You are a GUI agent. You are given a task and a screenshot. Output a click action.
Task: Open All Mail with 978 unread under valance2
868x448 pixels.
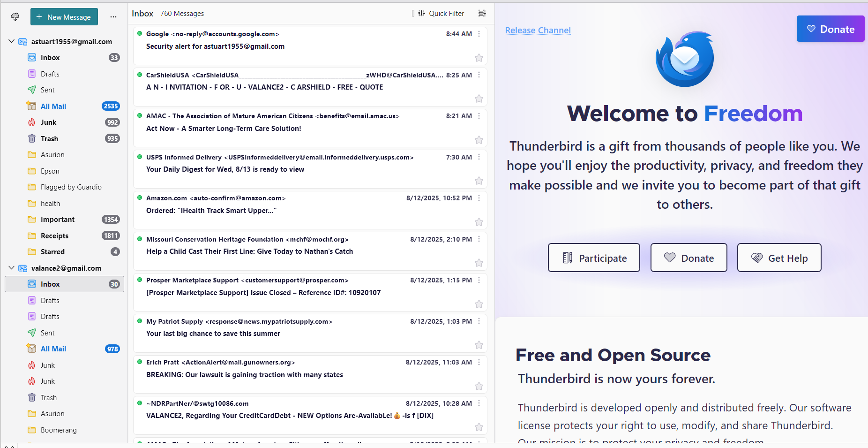click(x=65, y=349)
